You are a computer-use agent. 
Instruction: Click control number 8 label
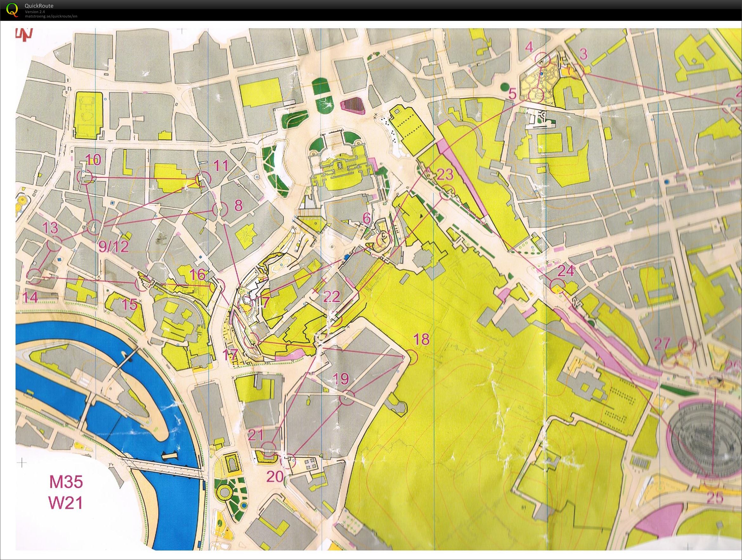pyautogui.click(x=238, y=205)
